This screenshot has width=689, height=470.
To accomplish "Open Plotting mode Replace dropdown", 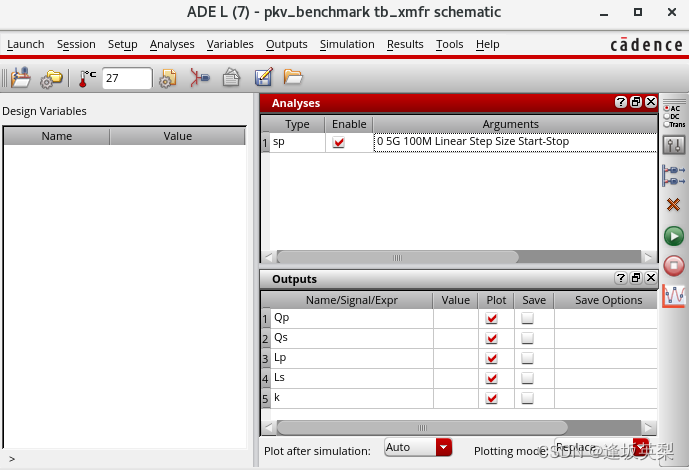I will tap(601, 447).
